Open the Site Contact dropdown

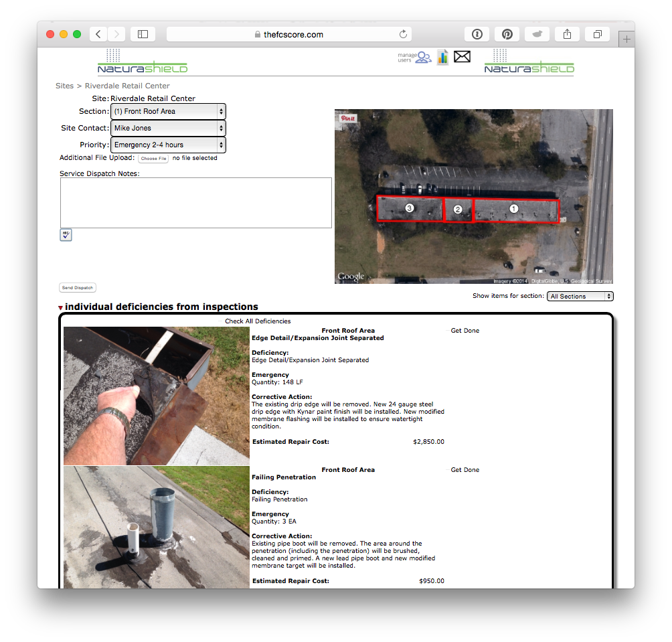click(168, 128)
